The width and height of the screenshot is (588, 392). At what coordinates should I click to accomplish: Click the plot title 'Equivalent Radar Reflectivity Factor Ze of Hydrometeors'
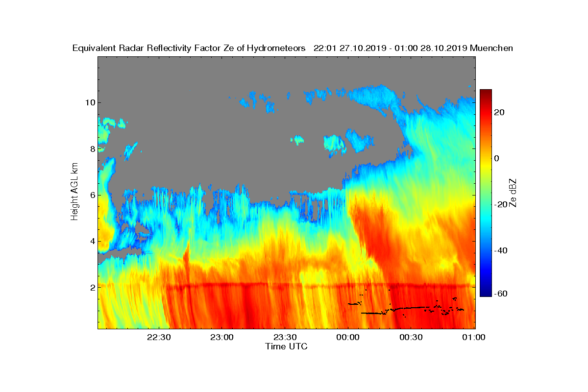(x=189, y=48)
